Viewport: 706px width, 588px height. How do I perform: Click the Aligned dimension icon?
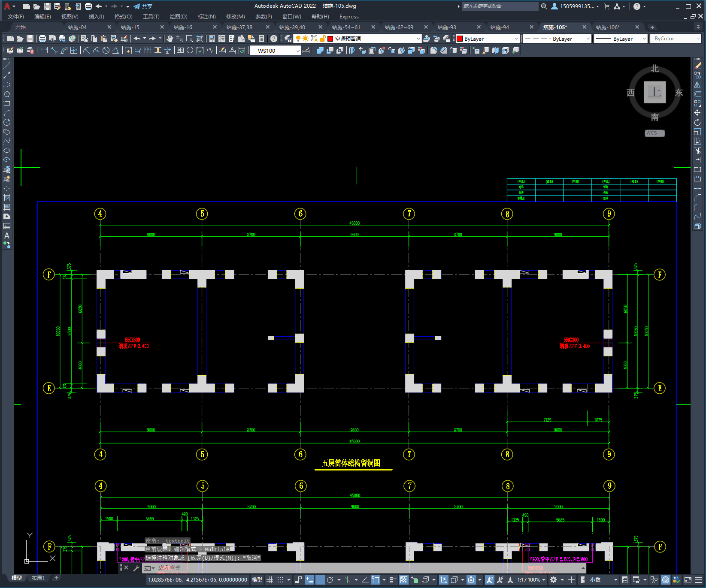click(54, 50)
